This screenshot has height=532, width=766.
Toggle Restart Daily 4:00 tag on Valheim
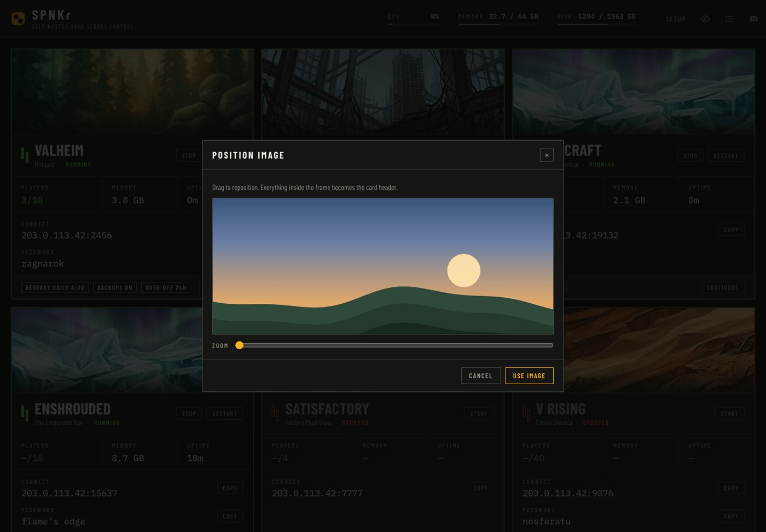tap(55, 287)
